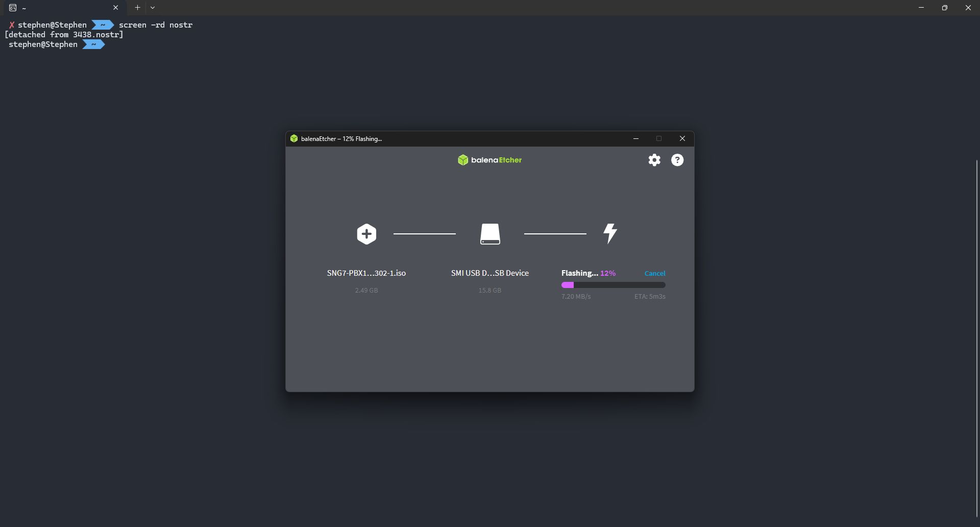Click the plus image source icon
Screen dimensions: 980x527
coord(366,234)
